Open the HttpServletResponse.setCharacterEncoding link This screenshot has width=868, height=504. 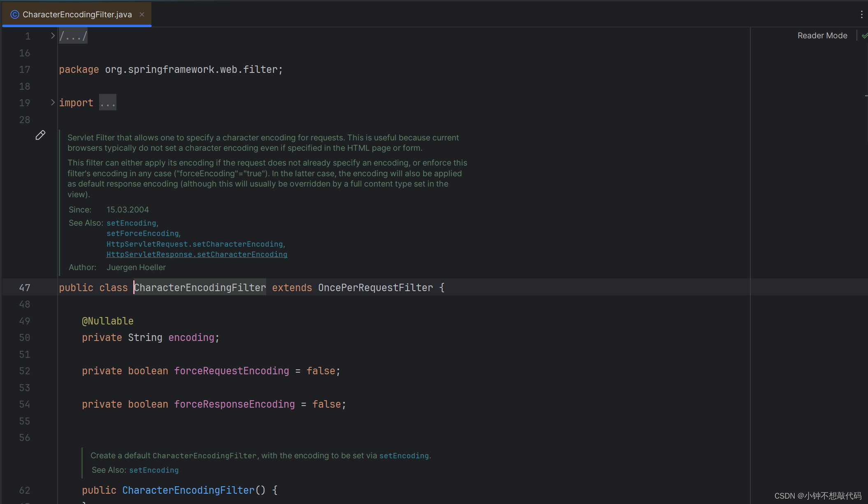(197, 254)
